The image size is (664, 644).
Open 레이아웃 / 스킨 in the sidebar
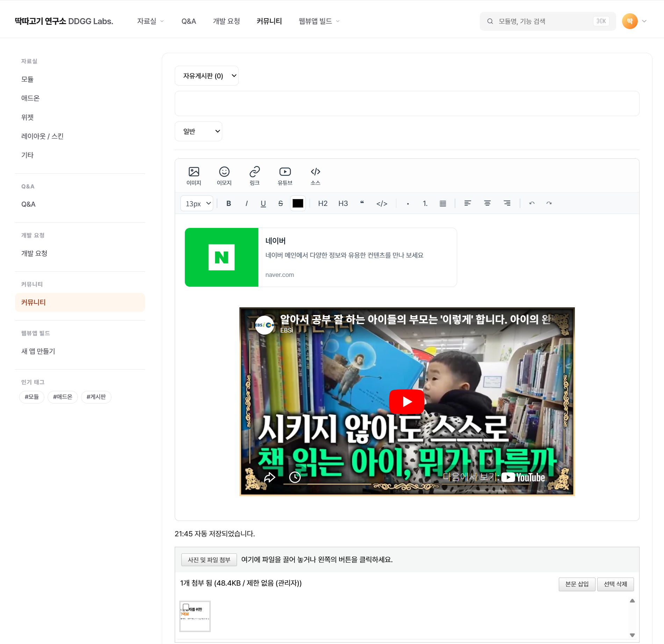[80, 136]
